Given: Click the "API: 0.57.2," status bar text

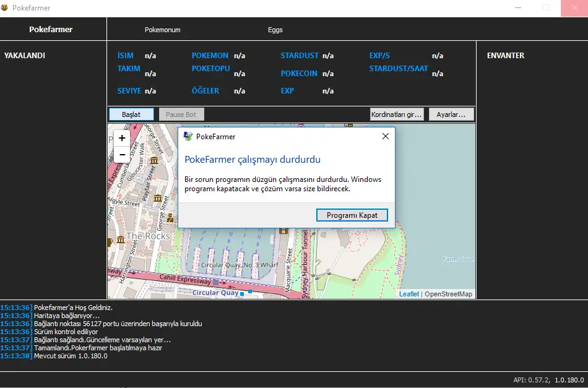Looking at the screenshot, I should pyautogui.click(x=532, y=380).
